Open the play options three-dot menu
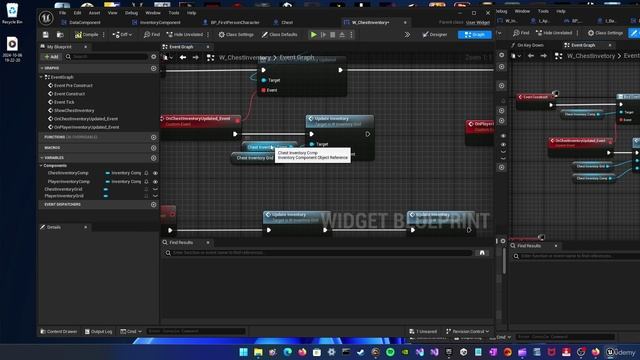Viewport: 640px width, 360px height. [351, 35]
